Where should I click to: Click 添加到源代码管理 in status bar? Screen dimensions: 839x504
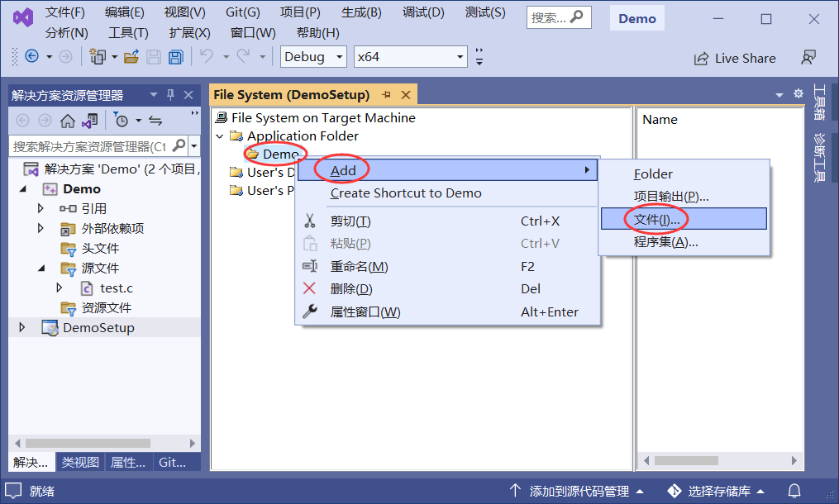[x=578, y=491]
